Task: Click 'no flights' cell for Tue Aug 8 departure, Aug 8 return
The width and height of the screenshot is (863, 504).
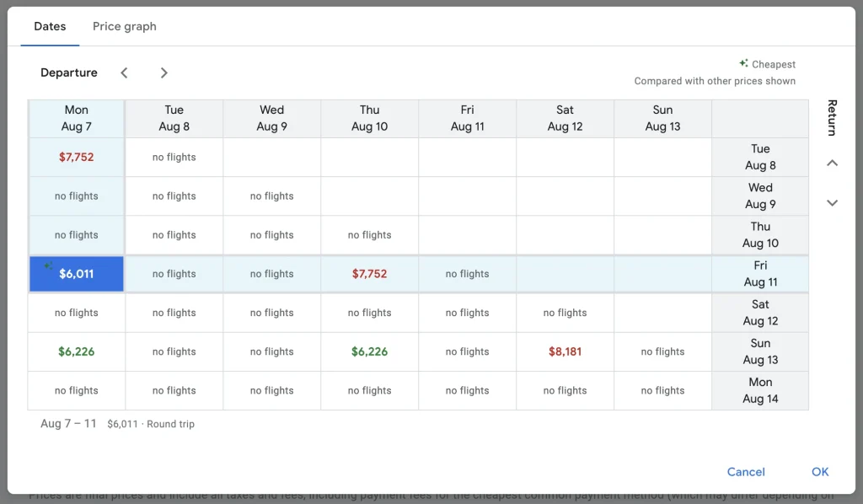Action: 174,157
